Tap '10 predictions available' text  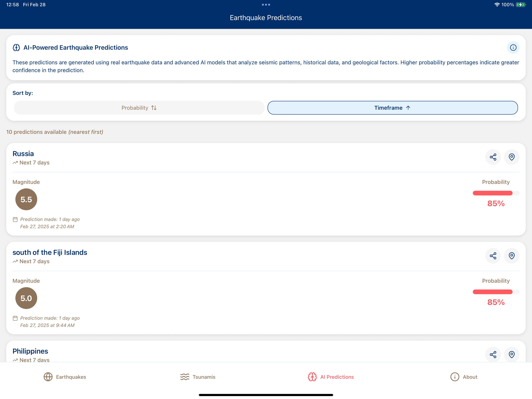36,132
